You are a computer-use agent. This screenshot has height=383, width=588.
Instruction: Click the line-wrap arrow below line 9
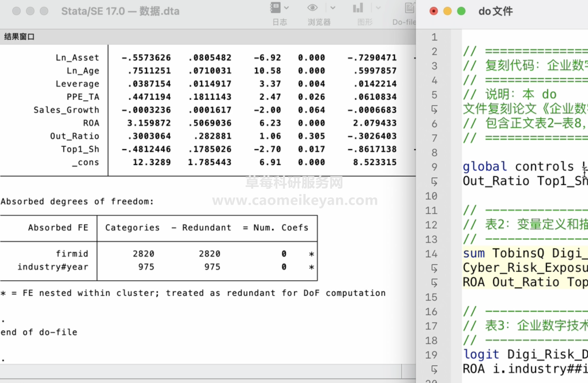pos(434,181)
